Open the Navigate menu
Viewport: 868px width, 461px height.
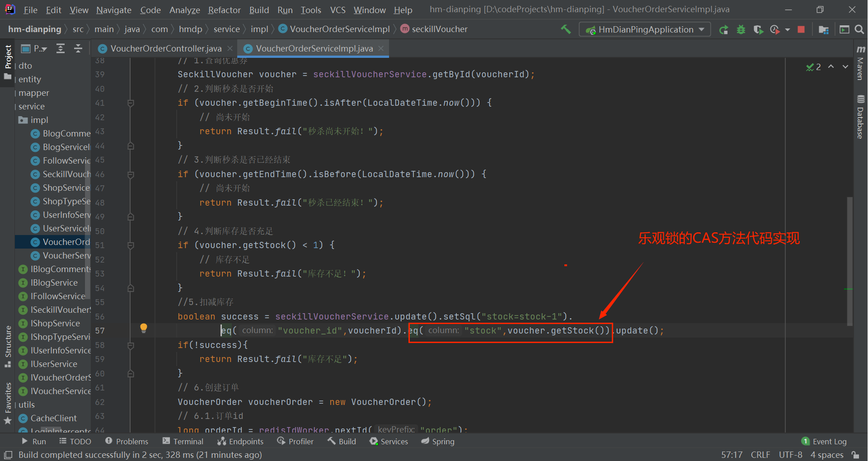pyautogui.click(x=114, y=10)
